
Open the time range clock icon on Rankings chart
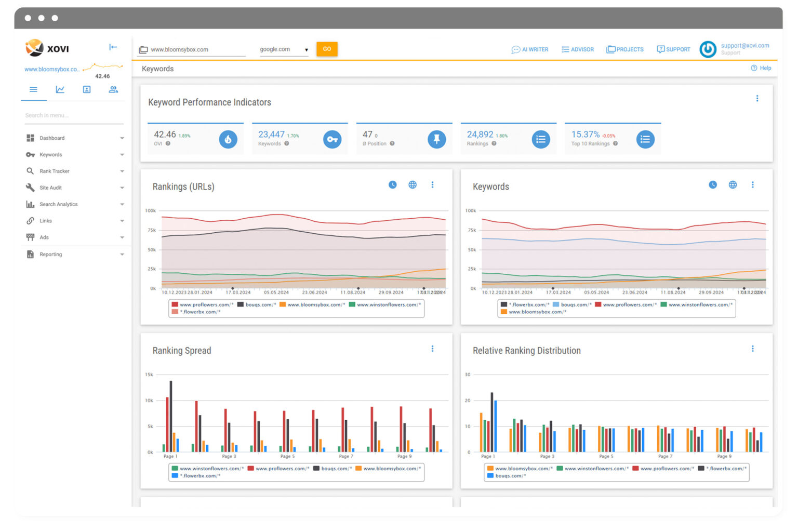[392, 184]
